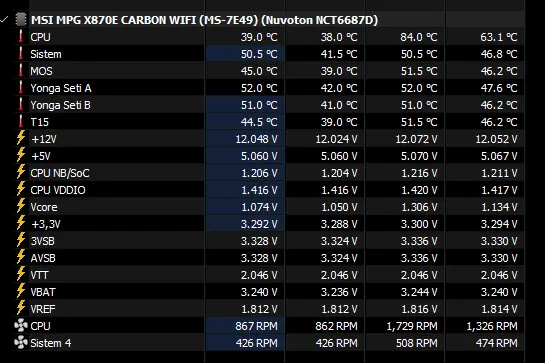
Task: Click CPU fan average value 1,326 RPM
Action: [492, 326]
